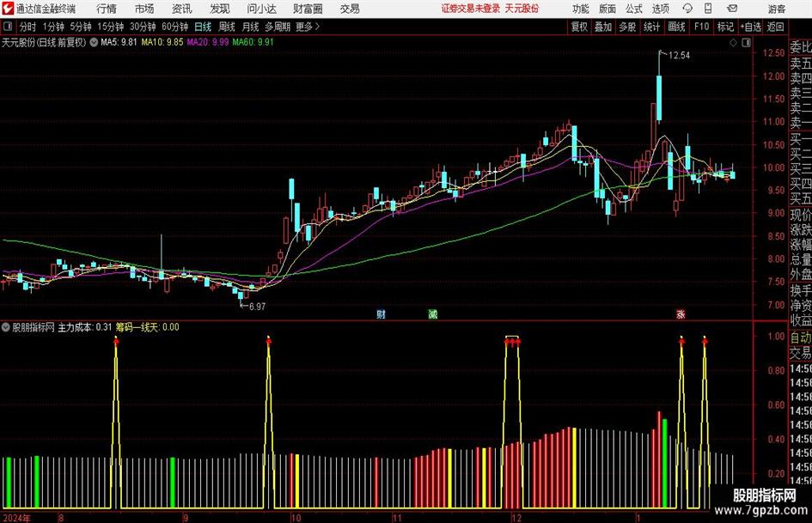Image resolution: width=812 pixels, height=523 pixels.
Task: Open the 资讯 menu
Action: pos(182,9)
